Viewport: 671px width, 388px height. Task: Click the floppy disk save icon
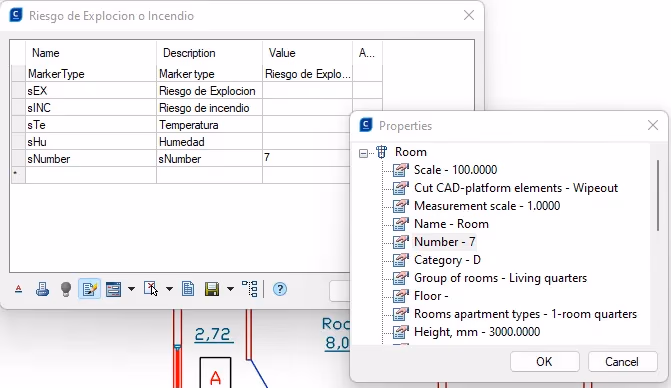212,289
